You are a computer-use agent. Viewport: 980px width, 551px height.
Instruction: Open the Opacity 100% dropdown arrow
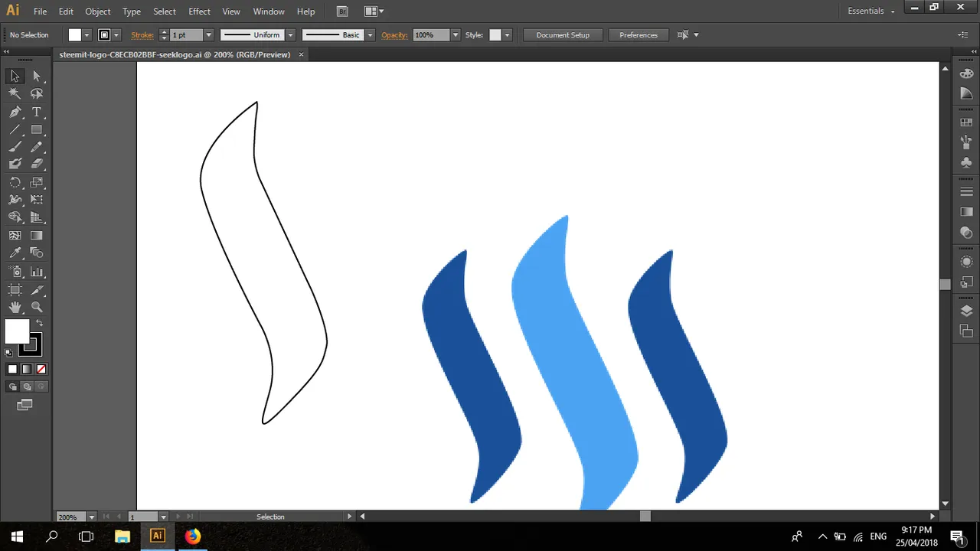click(456, 35)
